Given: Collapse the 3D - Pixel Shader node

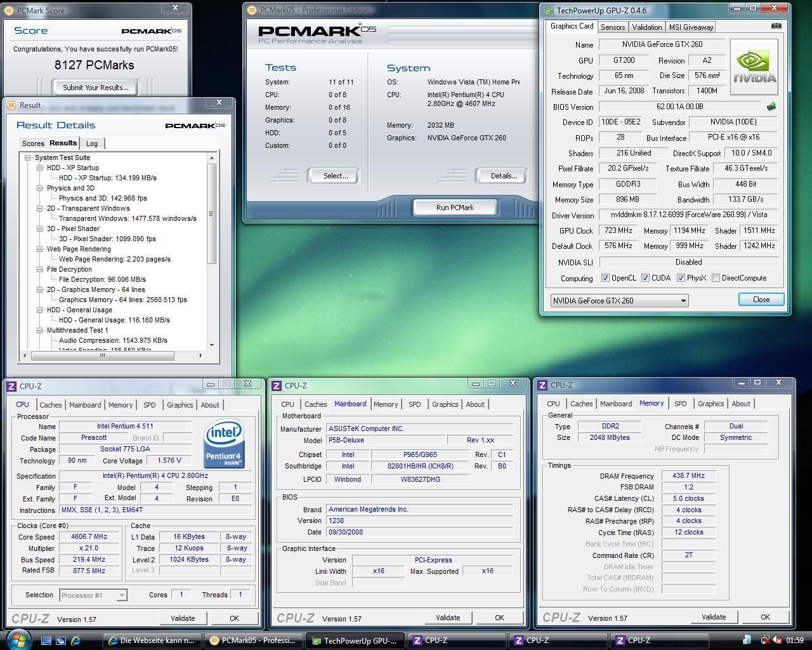Looking at the screenshot, I should pyautogui.click(x=40, y=229).
